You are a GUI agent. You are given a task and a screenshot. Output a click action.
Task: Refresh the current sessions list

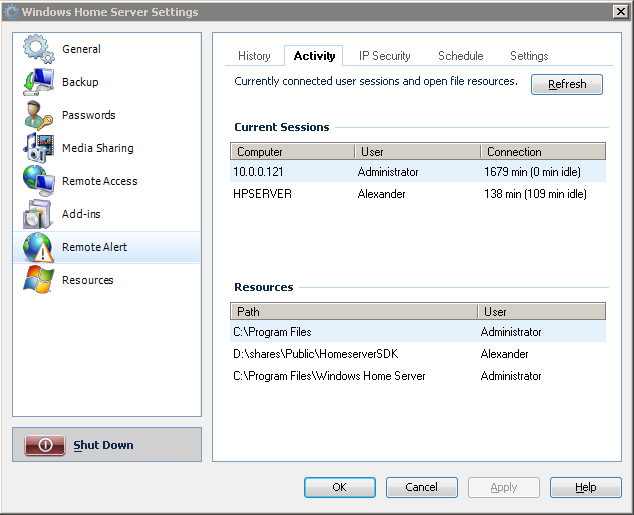[x=567, y=84]
